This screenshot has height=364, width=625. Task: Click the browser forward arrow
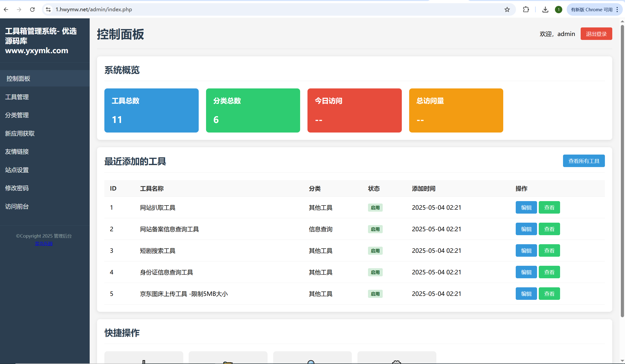click(x=19, y=9)
